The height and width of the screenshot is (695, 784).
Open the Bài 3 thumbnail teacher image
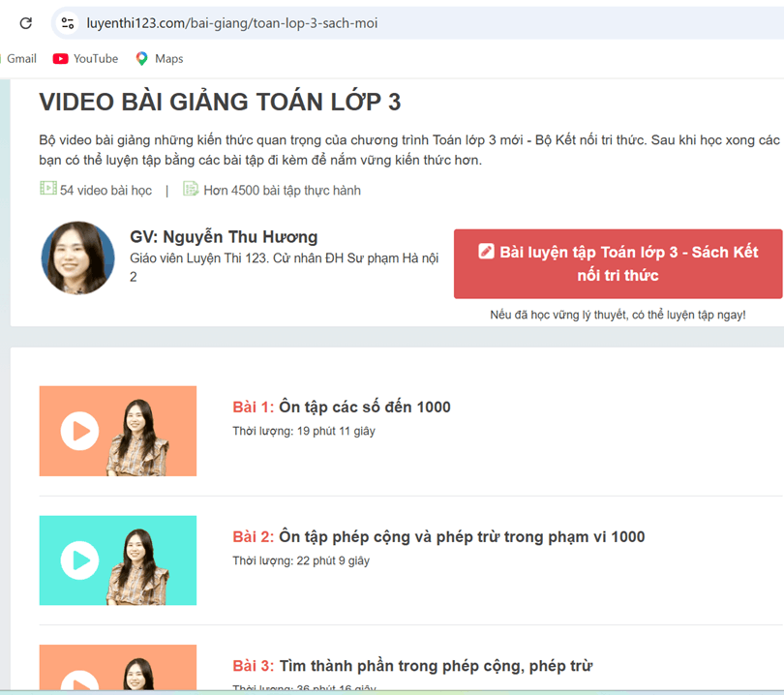tap(138, 674)
